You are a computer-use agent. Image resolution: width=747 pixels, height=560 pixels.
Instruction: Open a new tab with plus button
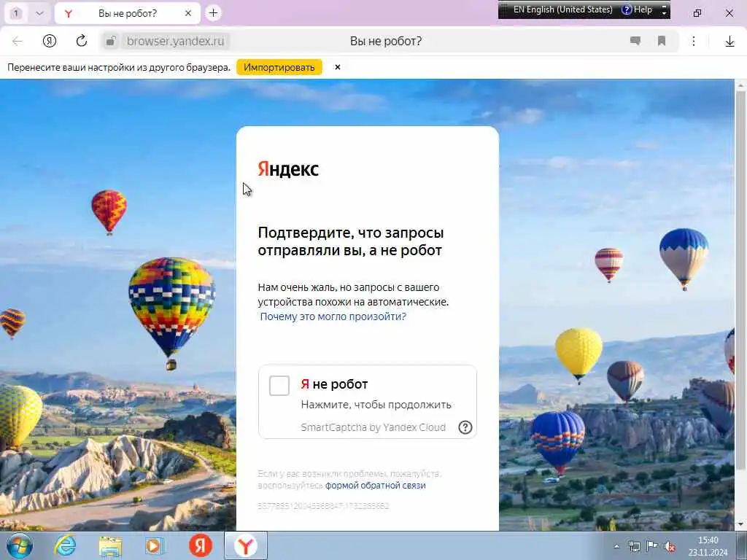click(x=214, y=13)
